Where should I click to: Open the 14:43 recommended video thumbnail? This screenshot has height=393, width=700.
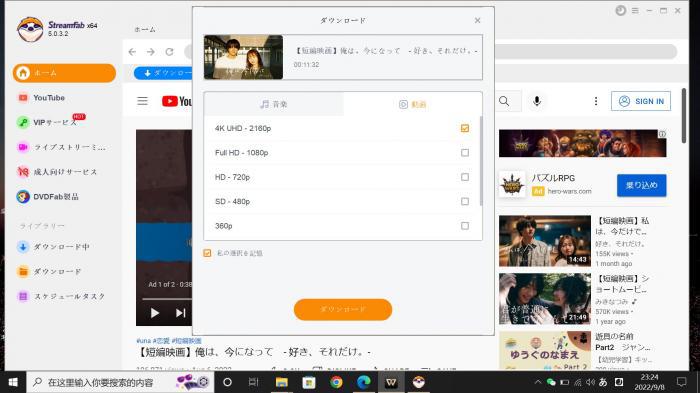[545, 241]
